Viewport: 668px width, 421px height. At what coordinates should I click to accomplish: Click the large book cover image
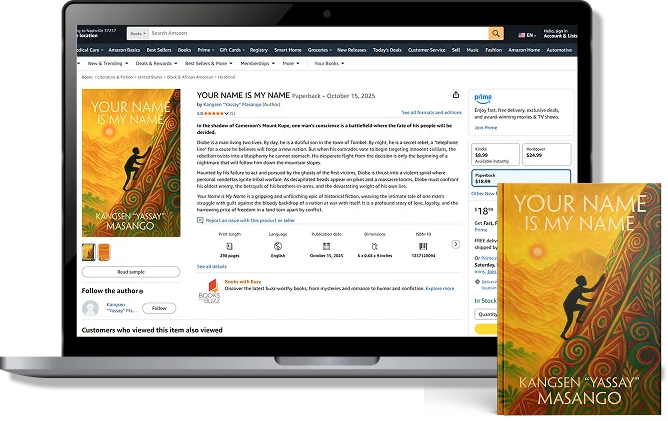[131, 163]
